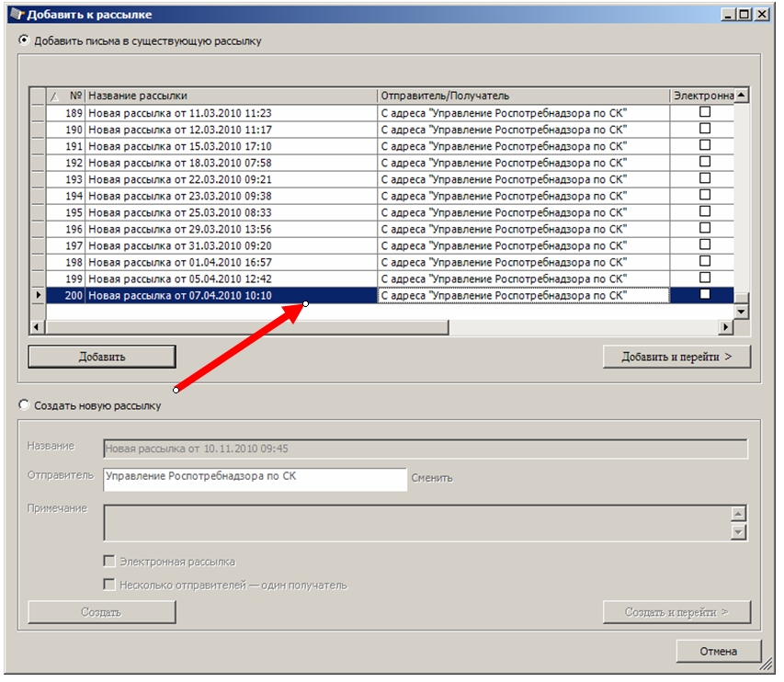Tick the checkbox in row 198
Image resolution: width=784 pixels, height=682 pixels.
(x=705, y=261)
